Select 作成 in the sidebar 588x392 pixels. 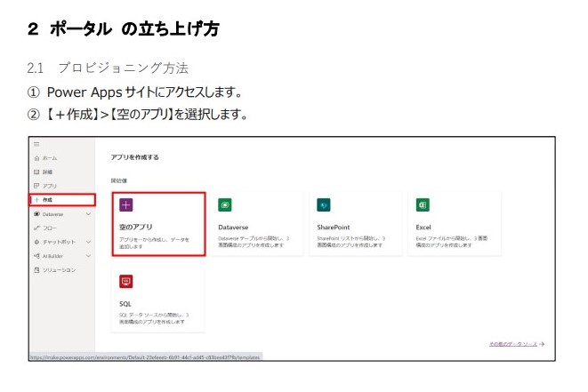click(47, 200)
